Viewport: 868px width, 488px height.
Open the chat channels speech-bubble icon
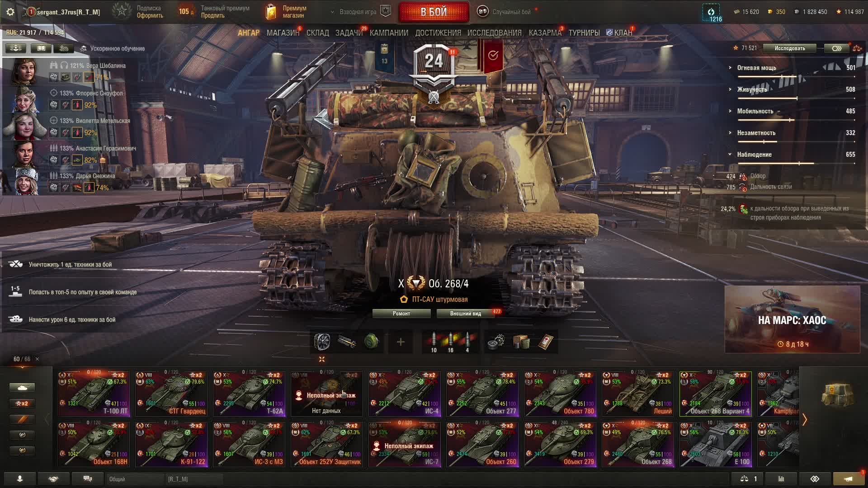pyautogui.click(x=88, y=479)
